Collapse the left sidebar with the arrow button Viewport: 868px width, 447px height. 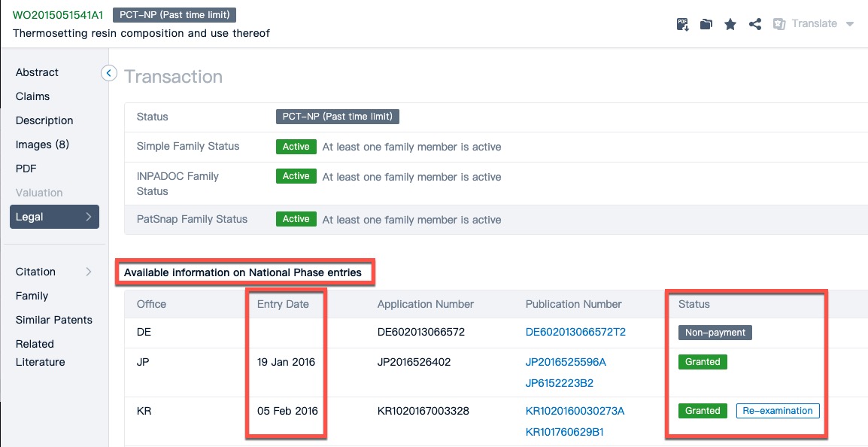click(109, 73)
